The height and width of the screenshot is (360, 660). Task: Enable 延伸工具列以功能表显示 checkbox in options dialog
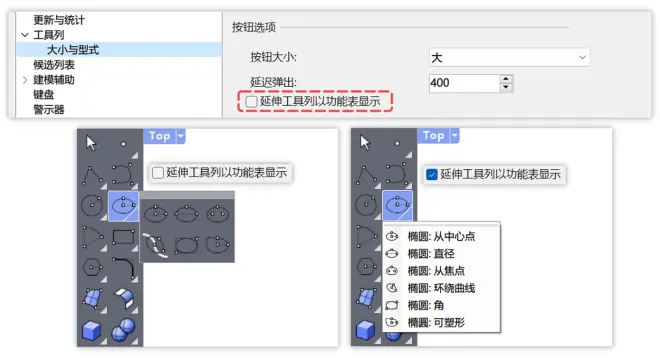[x=251, y=101]
